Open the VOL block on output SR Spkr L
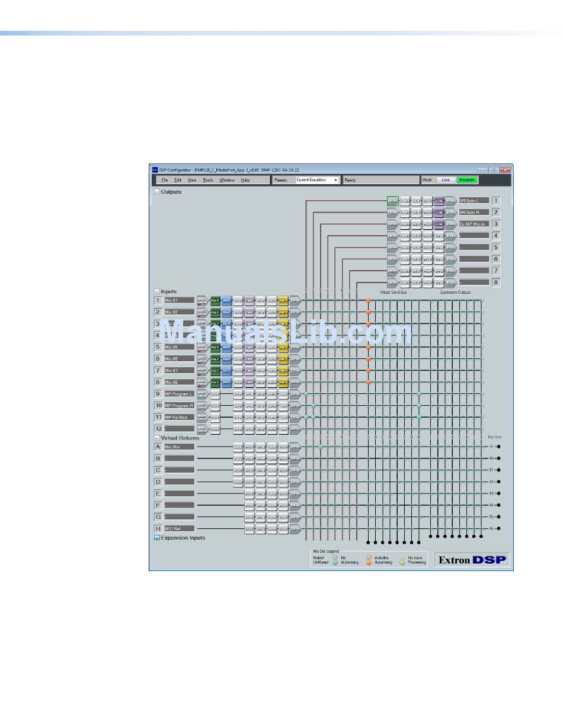 [450, 201]
